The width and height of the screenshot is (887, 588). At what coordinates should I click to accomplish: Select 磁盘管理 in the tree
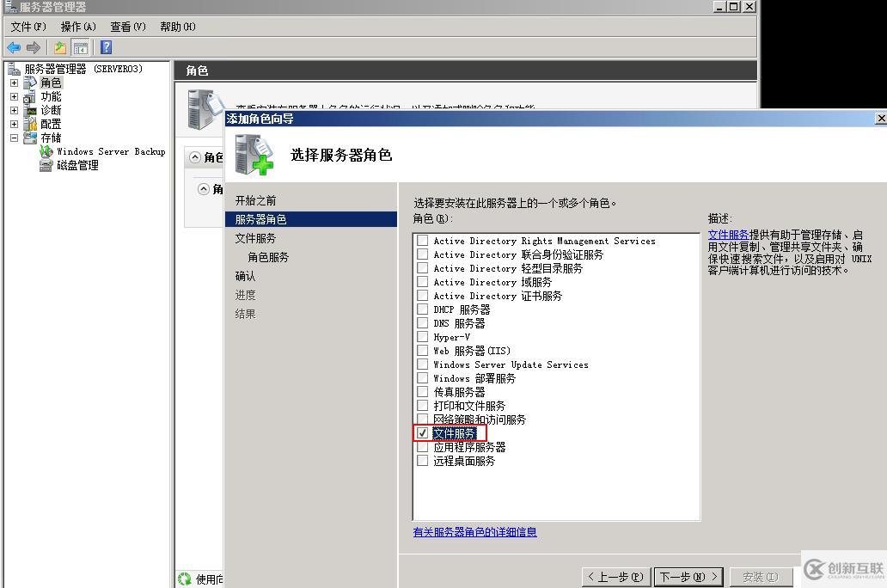[x=77, y=165]
